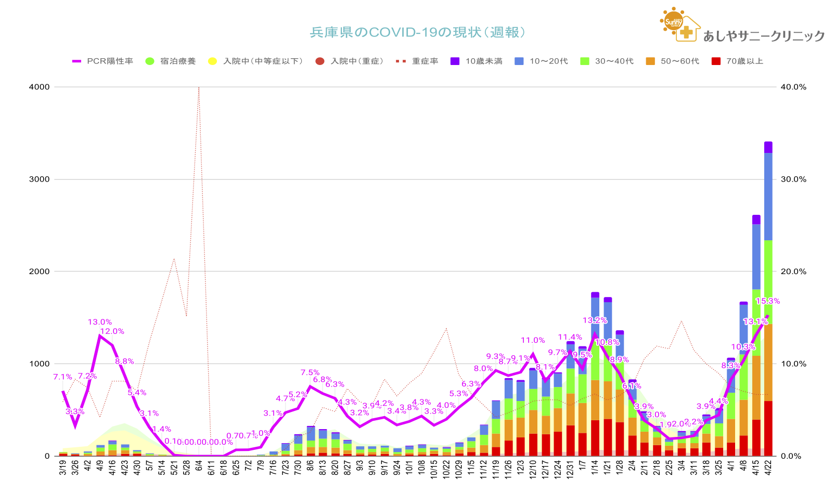Click the Ashiya Sunny Clinic logo icon
Screen dimensions: 835x504
pos(680,24)
